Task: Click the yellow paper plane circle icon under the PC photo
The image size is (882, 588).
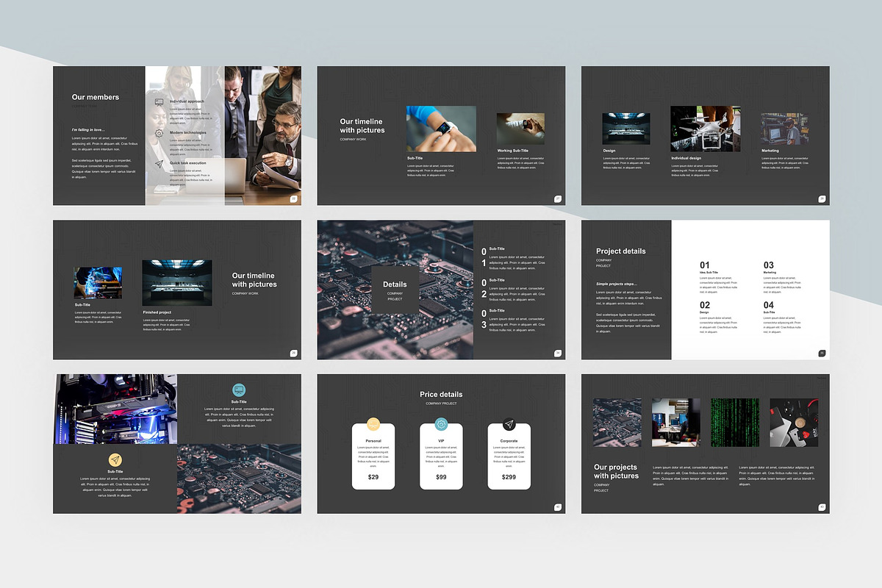Action: point(115,459)
